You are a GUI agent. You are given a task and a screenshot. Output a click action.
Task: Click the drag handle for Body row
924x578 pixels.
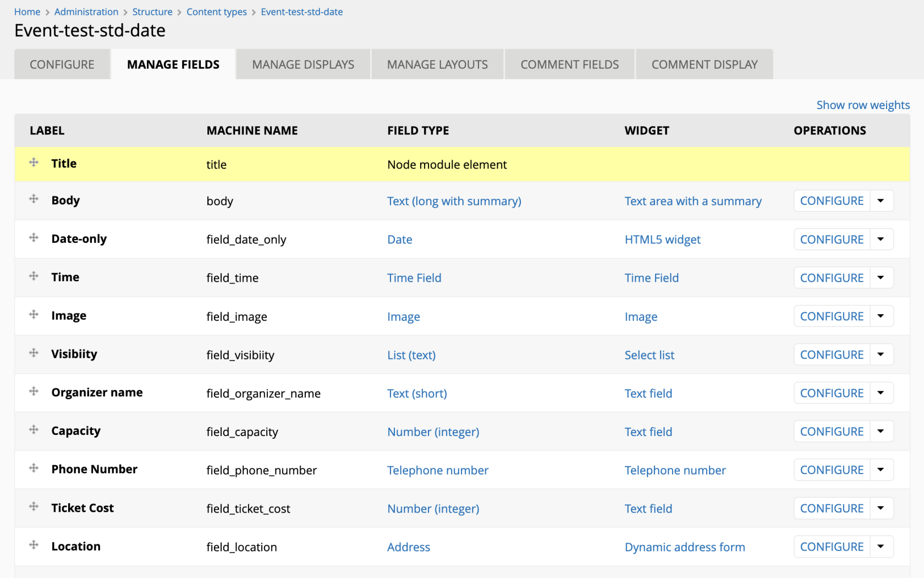coord(34,199)
